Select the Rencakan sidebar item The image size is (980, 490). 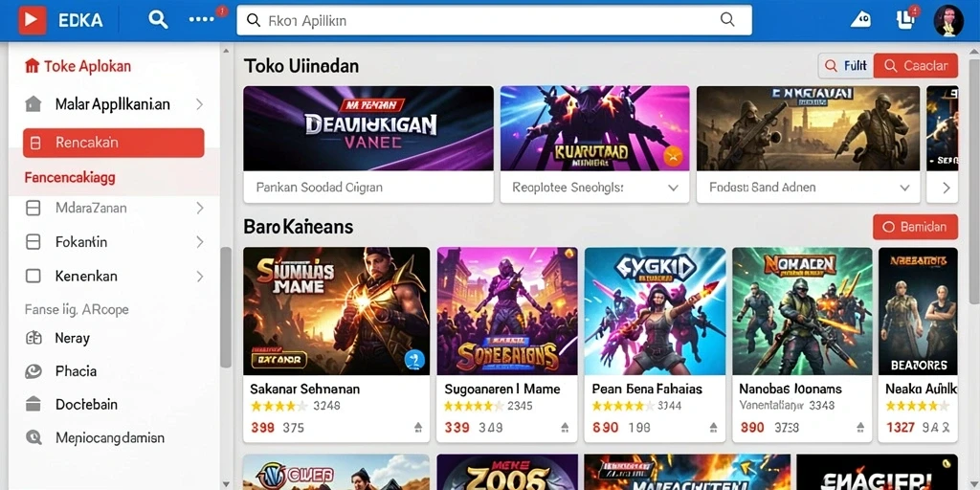[114, 143]
